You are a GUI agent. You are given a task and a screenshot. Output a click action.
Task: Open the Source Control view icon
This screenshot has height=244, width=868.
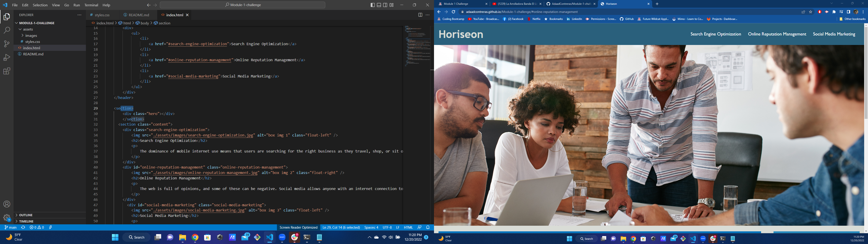[x=7, y=44]
